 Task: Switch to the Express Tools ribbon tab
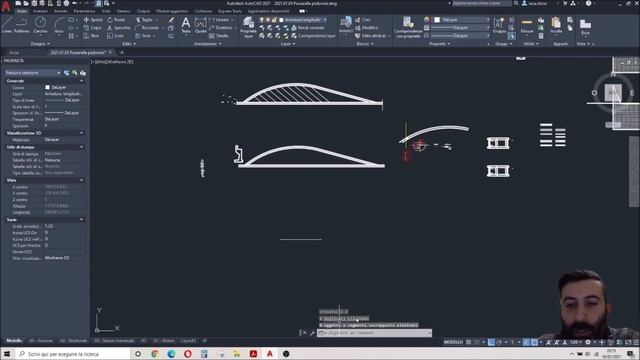[x=229, y=11]
